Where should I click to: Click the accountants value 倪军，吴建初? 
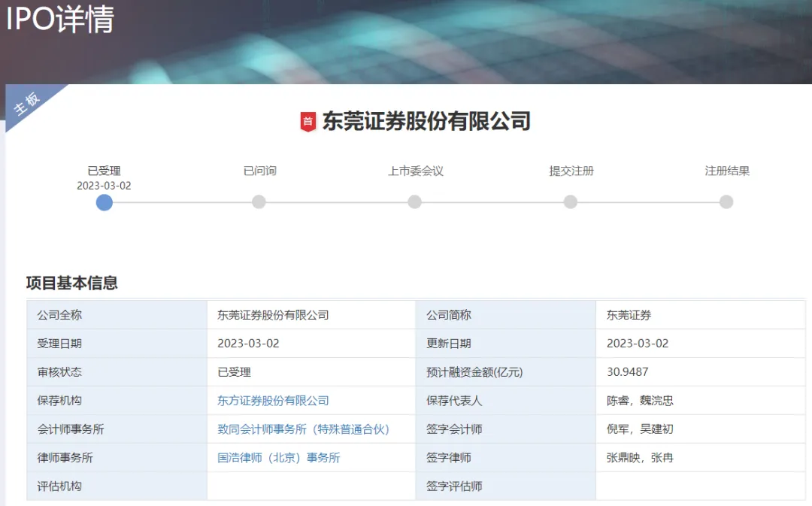click(x=640, y=429)
